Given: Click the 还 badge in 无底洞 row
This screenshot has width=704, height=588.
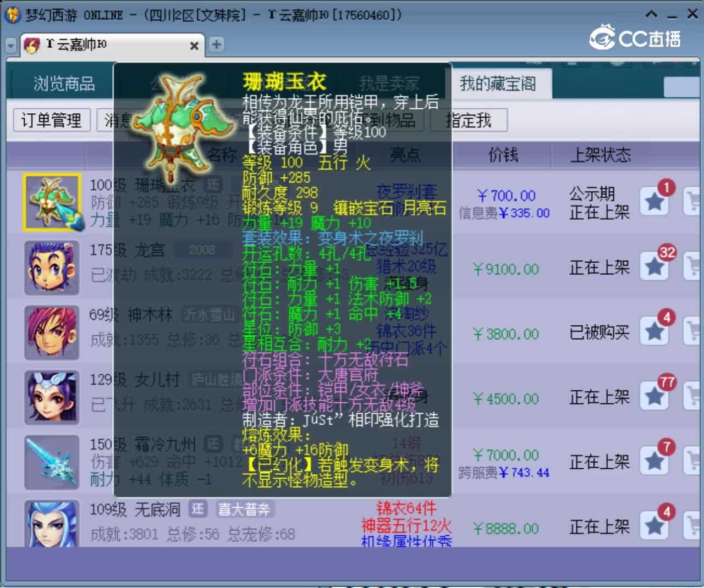Looking at the screenshot, I should coord(197,509).
